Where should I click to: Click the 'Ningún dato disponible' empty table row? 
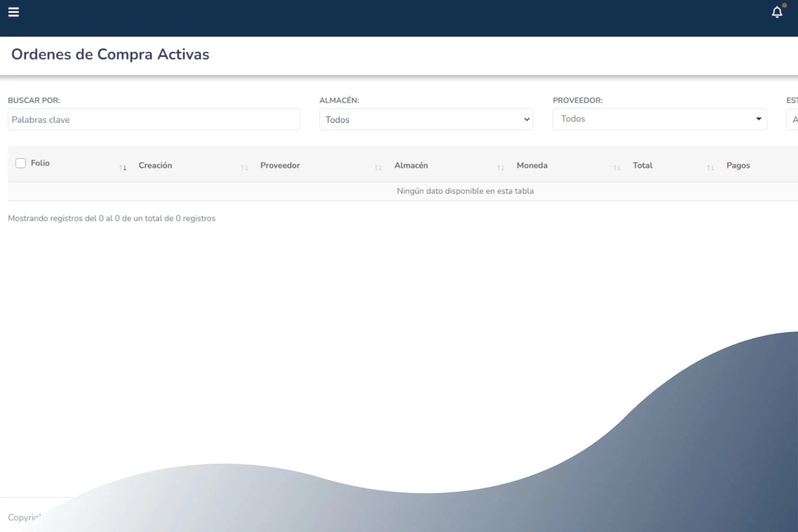465,191
